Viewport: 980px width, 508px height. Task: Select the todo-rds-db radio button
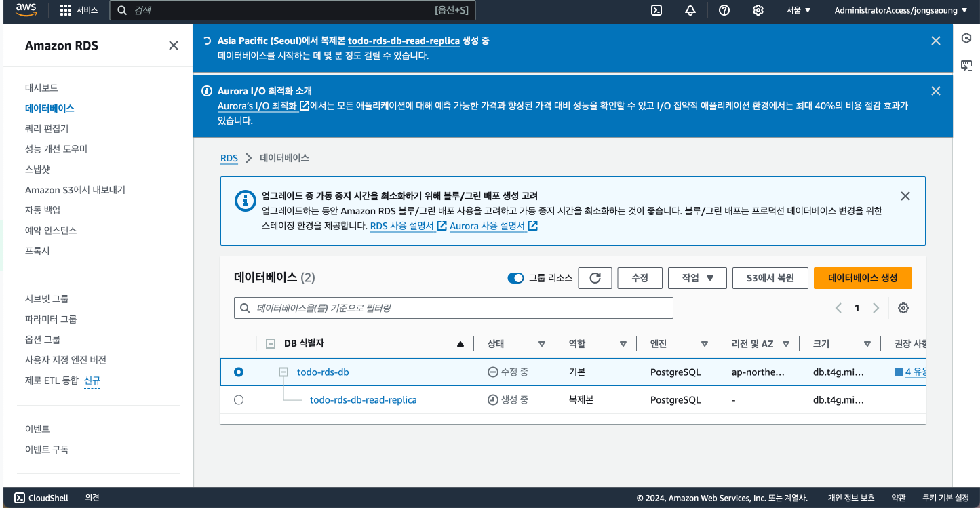coord(239,372)
